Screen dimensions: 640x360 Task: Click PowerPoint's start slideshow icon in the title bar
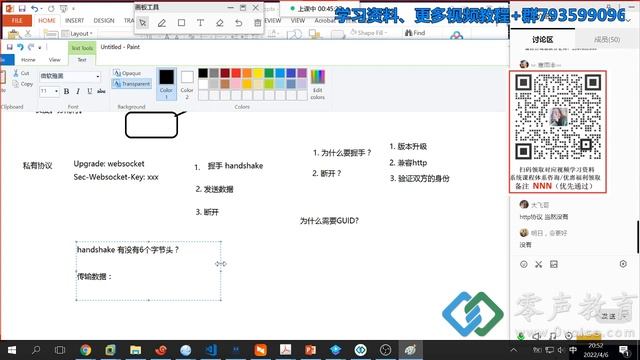64,8
